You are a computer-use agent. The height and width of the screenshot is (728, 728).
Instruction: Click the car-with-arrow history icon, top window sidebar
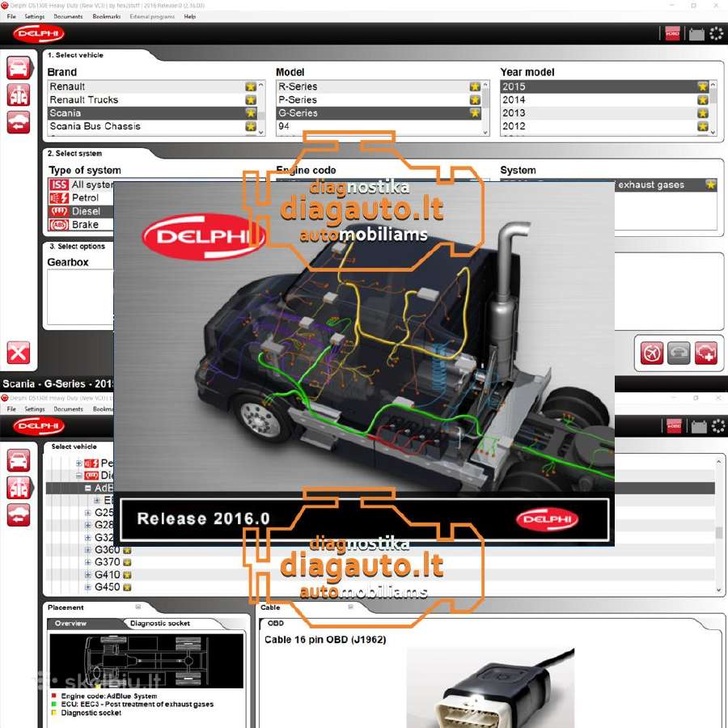pos(19,122)
